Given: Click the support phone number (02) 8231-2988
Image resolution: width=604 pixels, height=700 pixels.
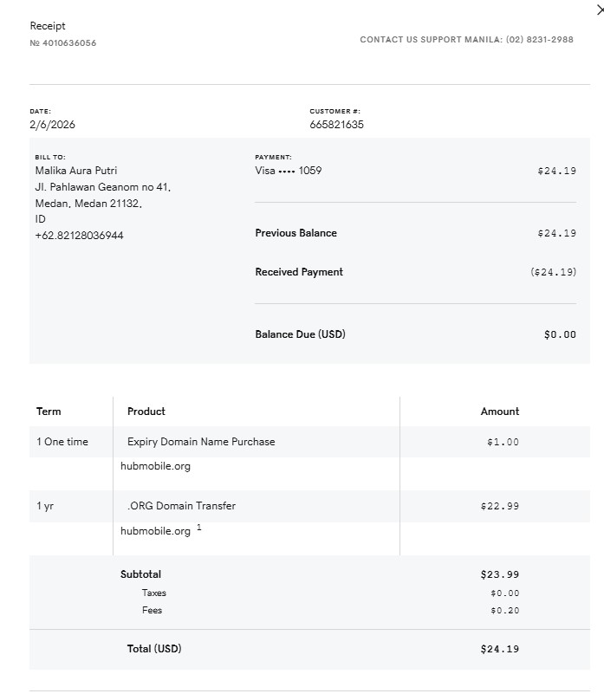Looking at the screenshot, I should pyautogui.click(x=539, y=40).
